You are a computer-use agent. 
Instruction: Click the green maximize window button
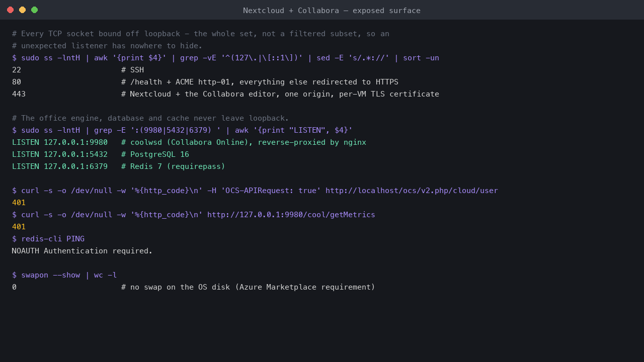pyautogui.click(x=34, y=10)
